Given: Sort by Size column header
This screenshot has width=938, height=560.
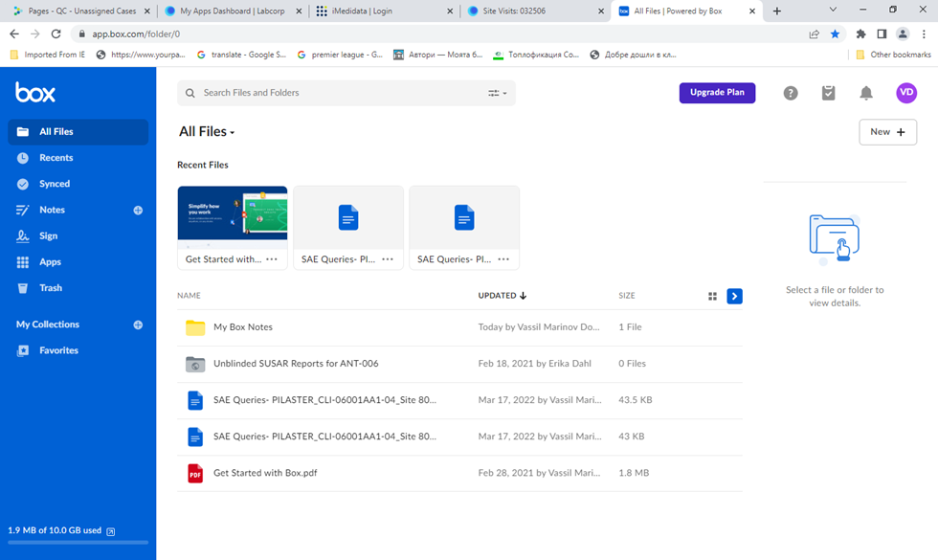Looking at the screenshot, I should [x=626, y=296].
